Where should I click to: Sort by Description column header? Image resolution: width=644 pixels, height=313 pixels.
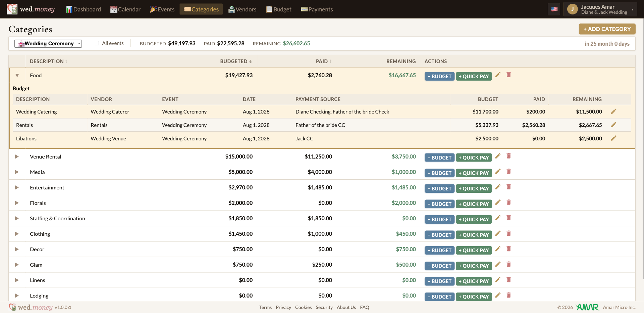coord(49,61)
